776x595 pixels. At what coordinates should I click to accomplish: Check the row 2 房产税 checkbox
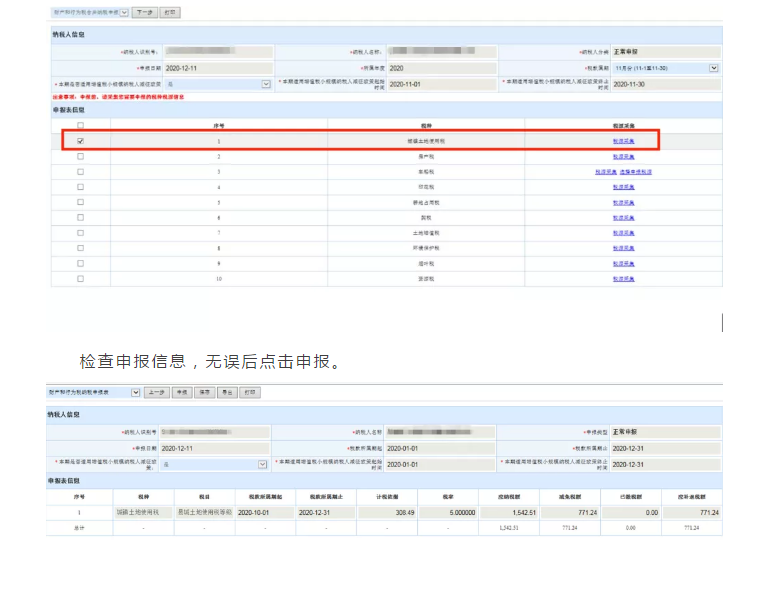[x=81, y=156]
